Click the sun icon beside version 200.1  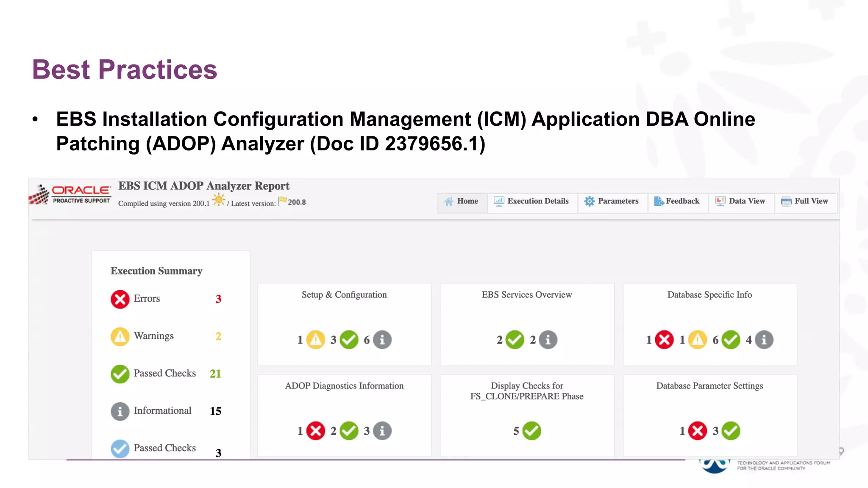pyautogui.click(x=219, y=200)
